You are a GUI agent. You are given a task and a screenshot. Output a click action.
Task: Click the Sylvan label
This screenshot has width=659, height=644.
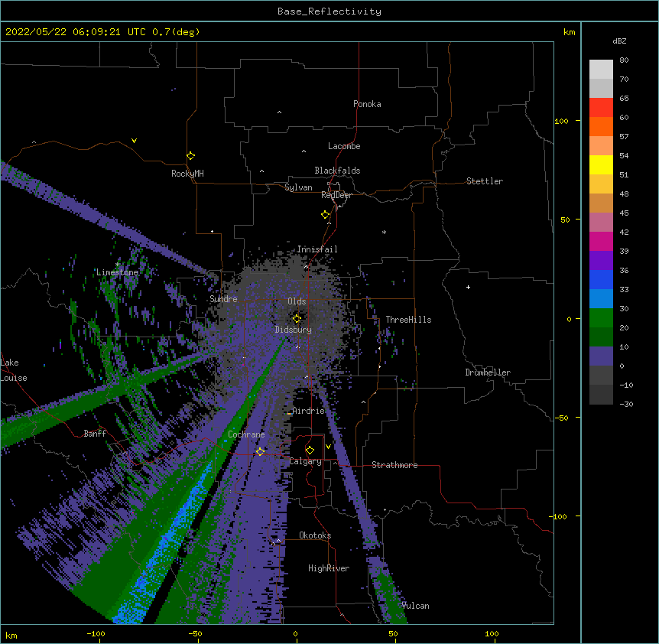[298, 187]
